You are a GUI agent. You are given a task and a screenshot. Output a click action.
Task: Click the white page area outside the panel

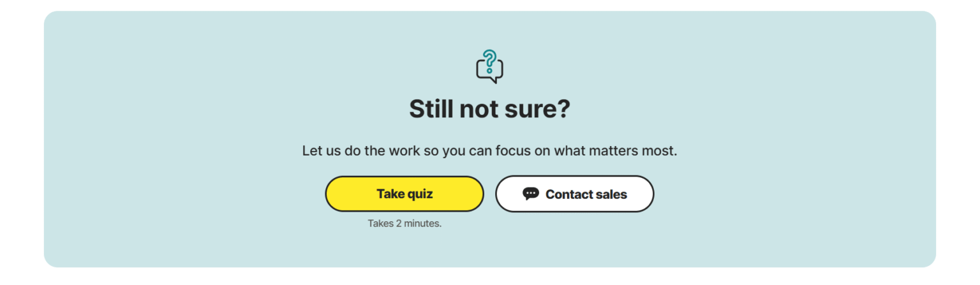19,140
